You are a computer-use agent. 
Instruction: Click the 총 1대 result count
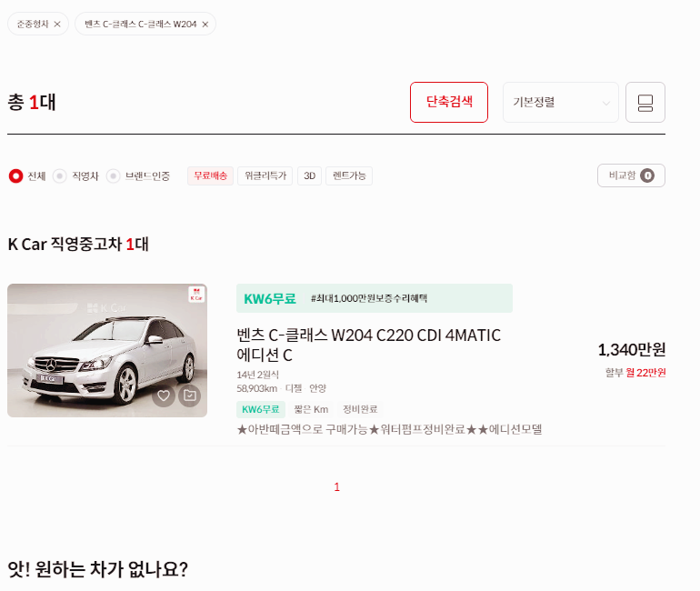32,102
